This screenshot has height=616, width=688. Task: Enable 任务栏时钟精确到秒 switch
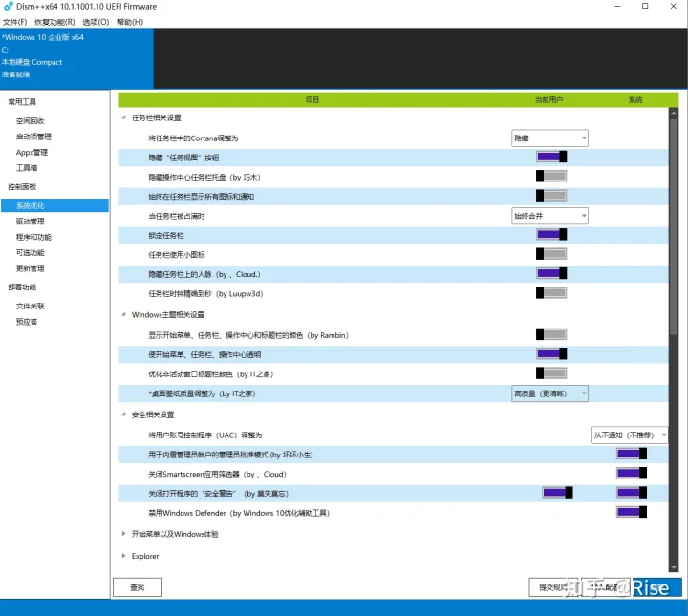551,293
